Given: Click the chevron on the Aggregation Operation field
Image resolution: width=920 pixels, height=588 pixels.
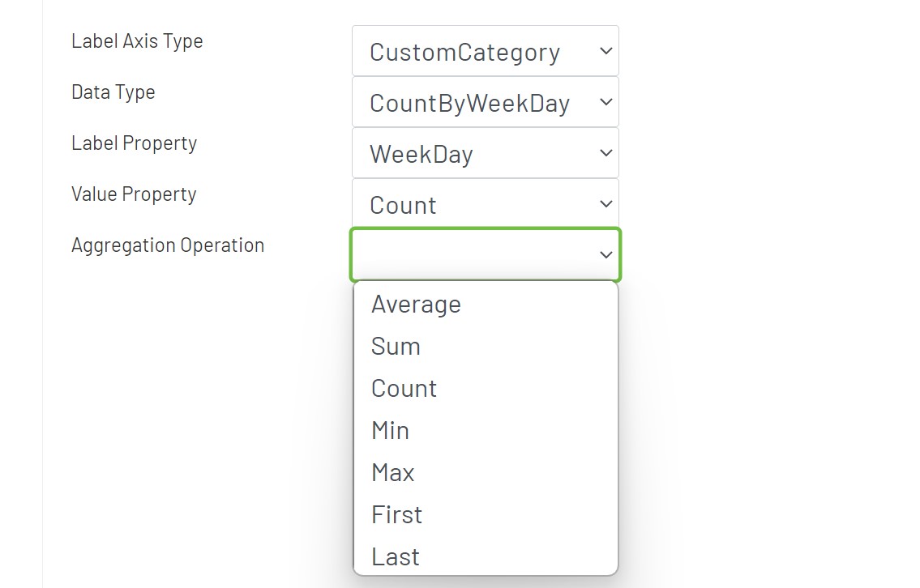Looking at the screenshot, I should (605, 254).
